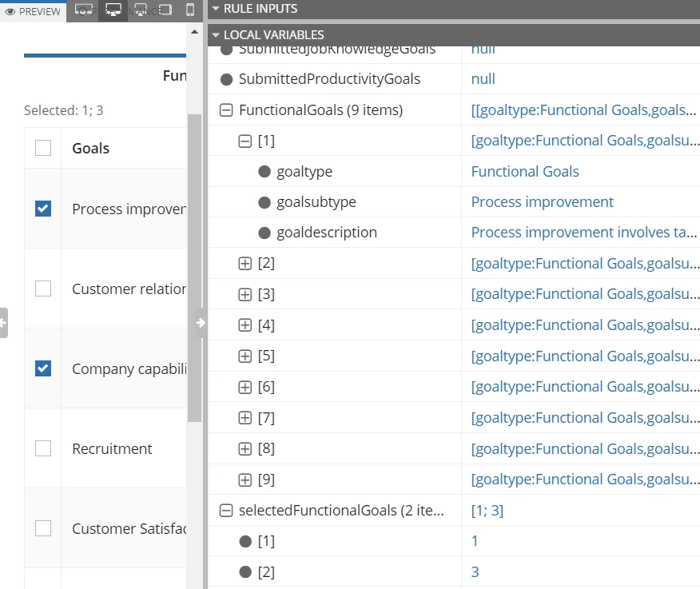Click the left-edge collapse arrow handle
Viewport: 700px width, 589px height.
(x=3, y=322)
